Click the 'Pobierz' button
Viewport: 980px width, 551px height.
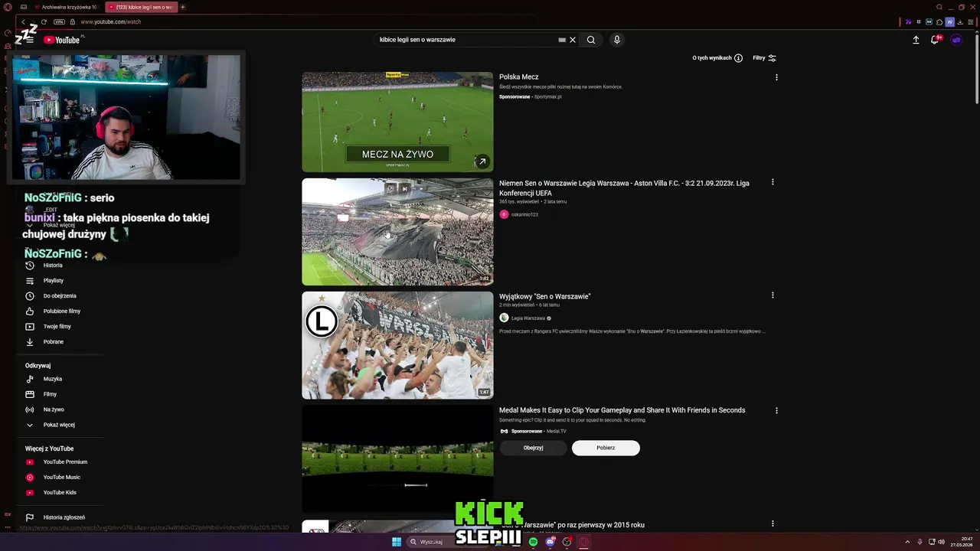606,448
